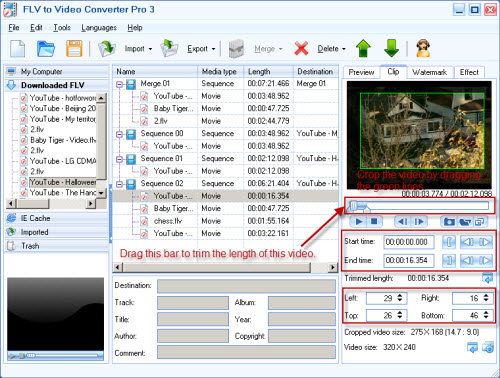The width and height of the screenshot is (500, 378).
Task: Open the Imported panel
Action: (57, 232)
